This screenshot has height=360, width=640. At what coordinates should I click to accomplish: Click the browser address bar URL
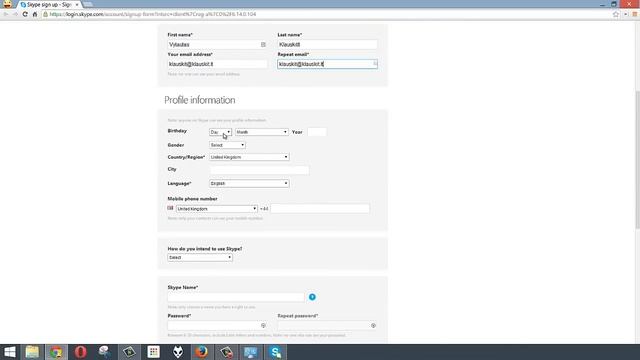[153, 14]
